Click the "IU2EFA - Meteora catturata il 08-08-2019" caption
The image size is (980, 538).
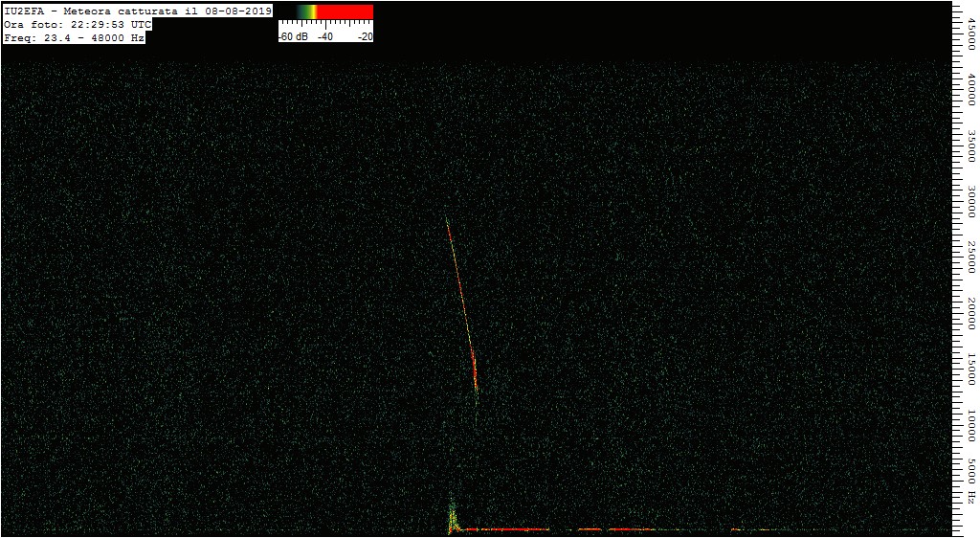coord(138,11)
